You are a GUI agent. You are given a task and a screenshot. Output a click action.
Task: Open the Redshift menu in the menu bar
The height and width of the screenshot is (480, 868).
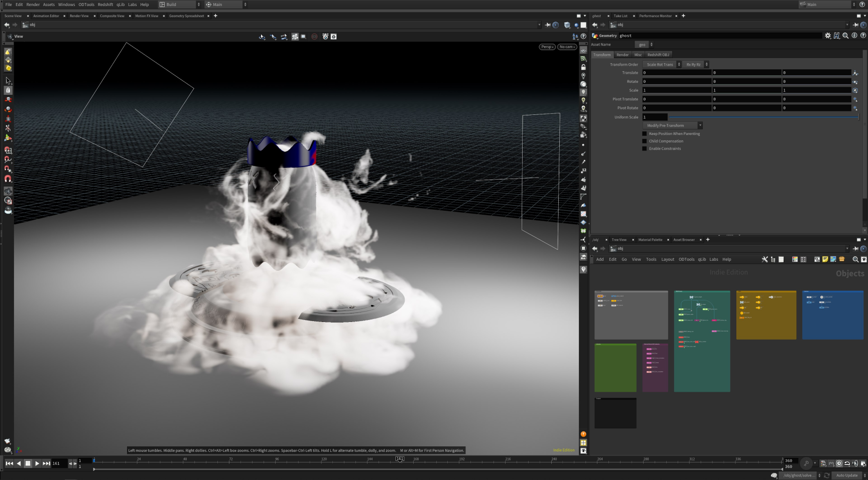(x=105, y=5)
